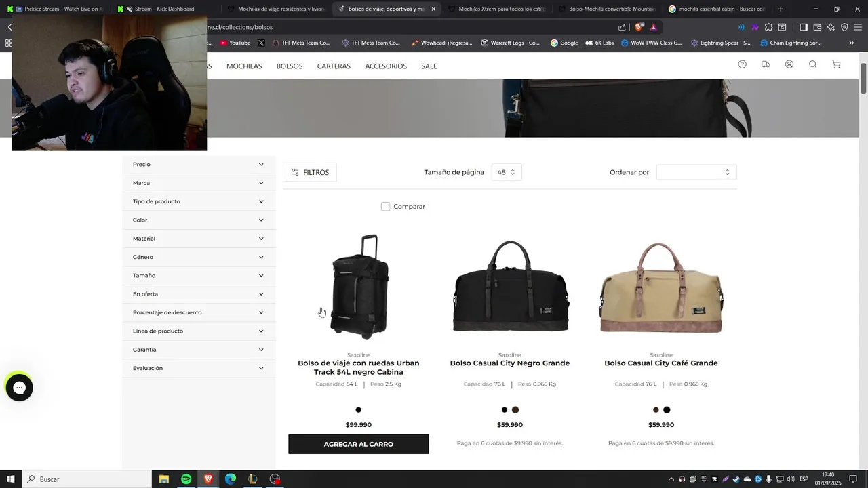868x488 pixels.
Task: Open File Explorer from the taskbar
Action: point(163,479)
